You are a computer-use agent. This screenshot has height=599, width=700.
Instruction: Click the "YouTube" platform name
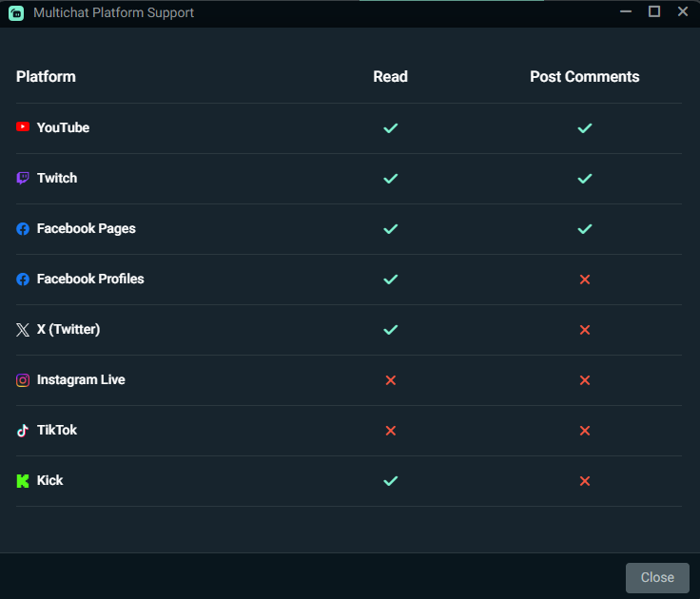tap(63, 127)
